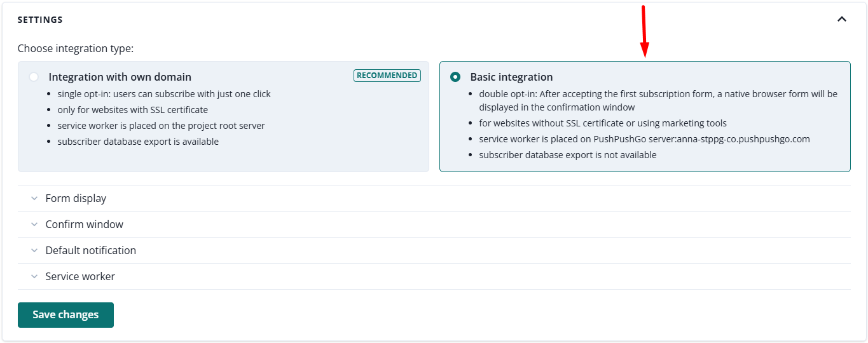868x343 pixels.
Task: Click the chevron icon beside Default notification
Action: click(x=34, y=250)
